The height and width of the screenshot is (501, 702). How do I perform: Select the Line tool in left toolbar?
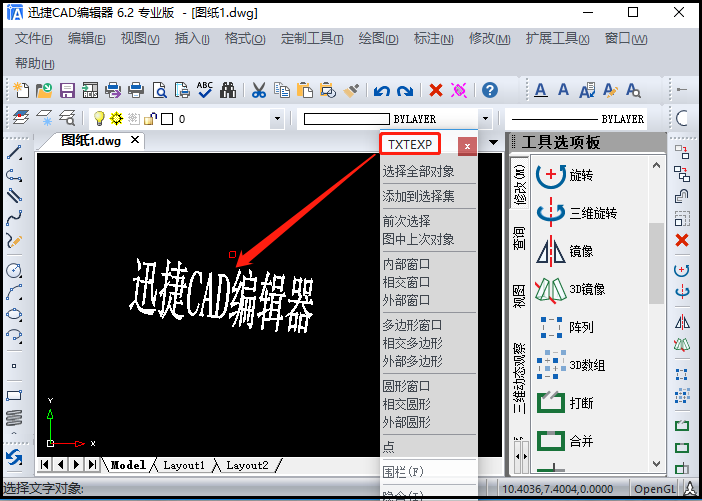tap(14, 153)
